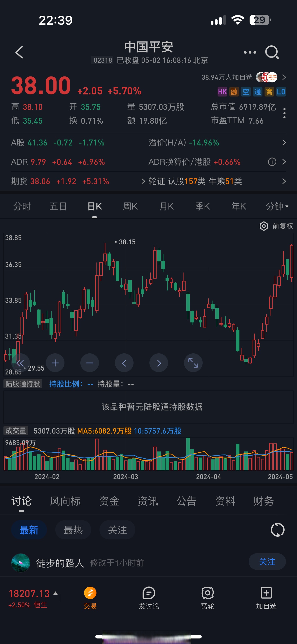Toggle the 成交量 indicator label
Screen dimensions: 297x644
16,430
